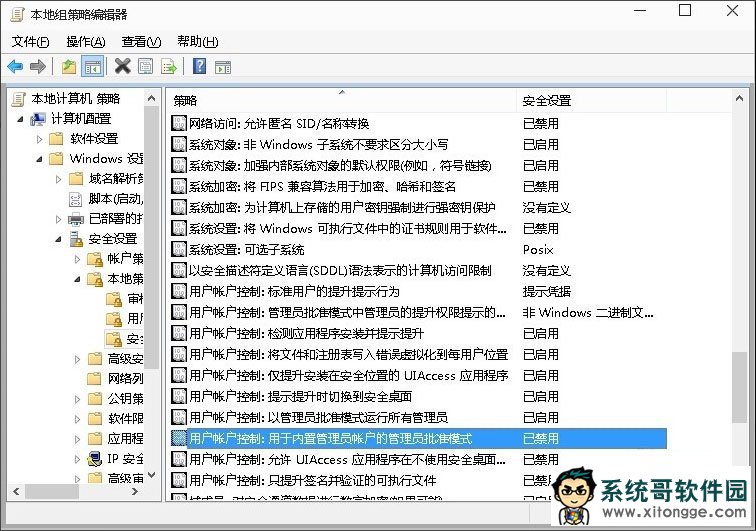The height and width of the screenshot is (531, 756).
Task: Select 应用程序 control tree item
Action: 125,438
